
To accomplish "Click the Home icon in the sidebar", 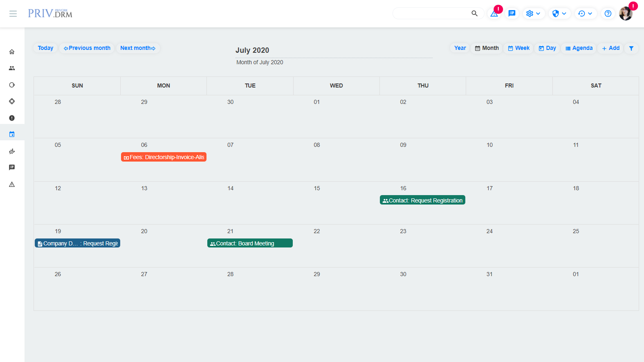I will pos(12,52).
